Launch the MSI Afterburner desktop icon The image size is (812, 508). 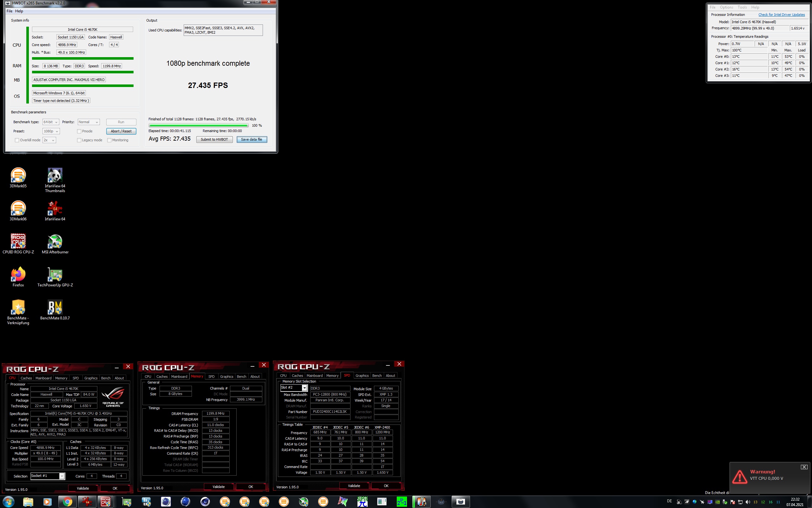(x=55, y=243)
